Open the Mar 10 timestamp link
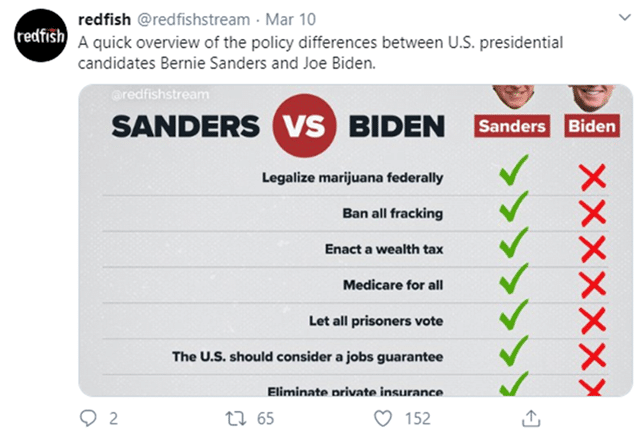Screen dimensions: 644x433 tap(290, 19)
